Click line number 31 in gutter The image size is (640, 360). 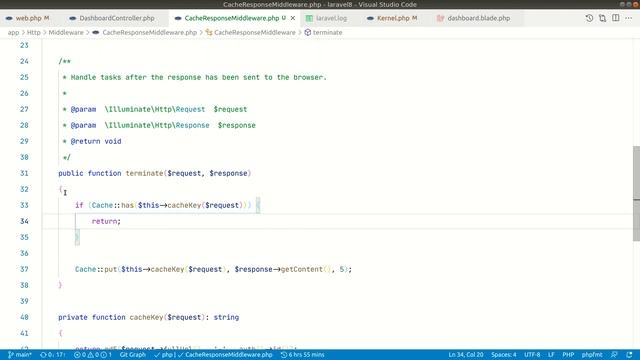tap(24, 173)
